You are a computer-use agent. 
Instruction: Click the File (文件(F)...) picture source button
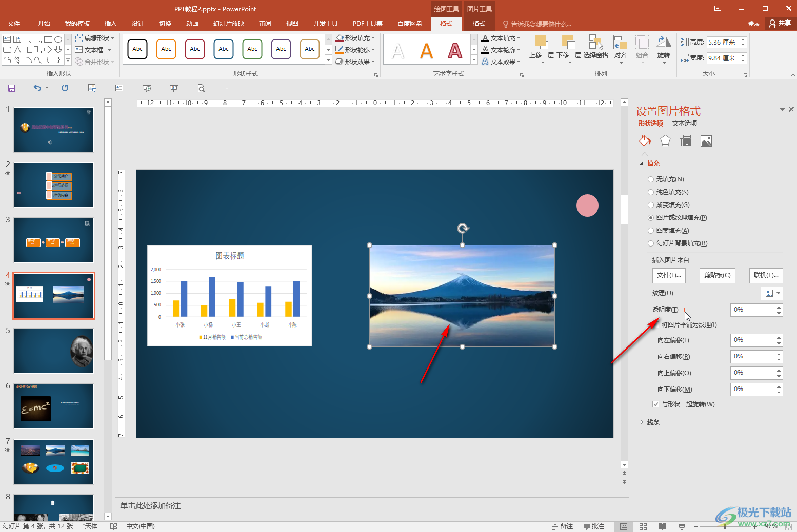(669, 275)
